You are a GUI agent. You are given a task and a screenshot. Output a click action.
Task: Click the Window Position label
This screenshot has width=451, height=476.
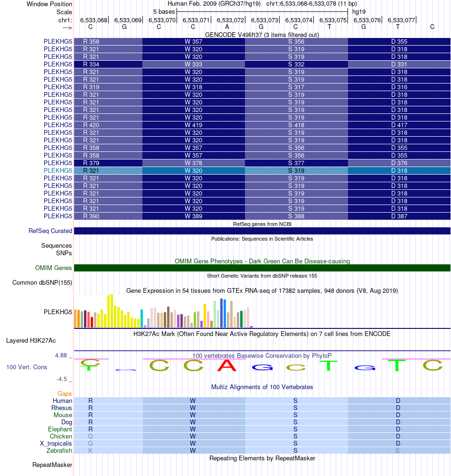[49, 4]
